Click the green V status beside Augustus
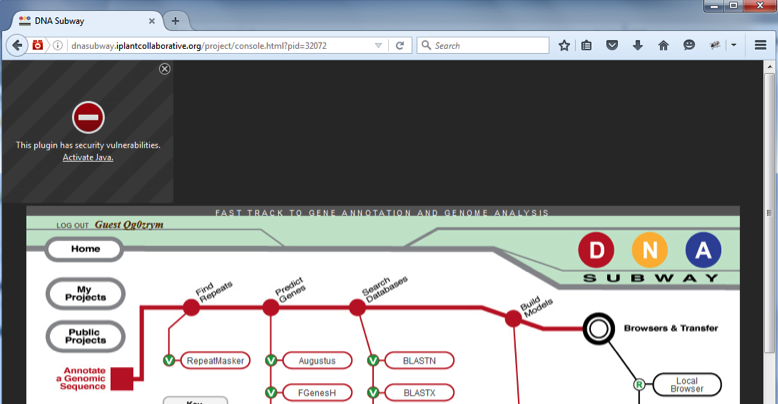Viewport: 778px width, 404px height. (x=271, y=361)
